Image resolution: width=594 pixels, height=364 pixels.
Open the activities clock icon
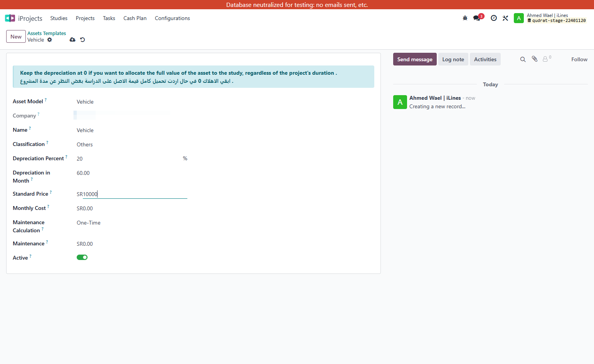[494, 18]
